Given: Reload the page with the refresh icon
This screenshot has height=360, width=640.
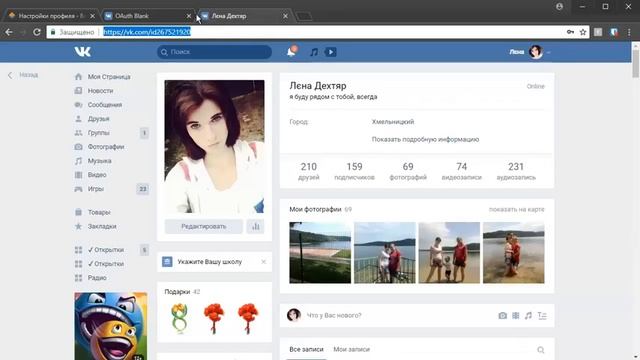Looking at the screenshot, I should coord(37,32).
